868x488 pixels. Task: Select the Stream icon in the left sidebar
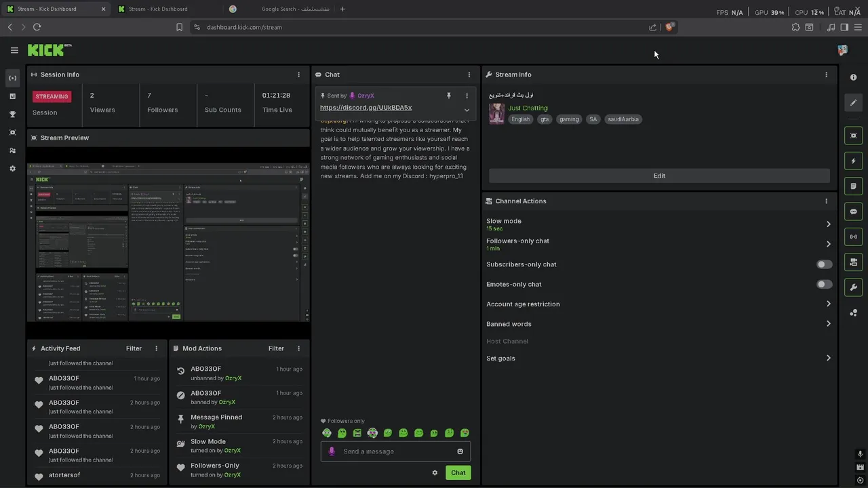(x=12, y=78)
